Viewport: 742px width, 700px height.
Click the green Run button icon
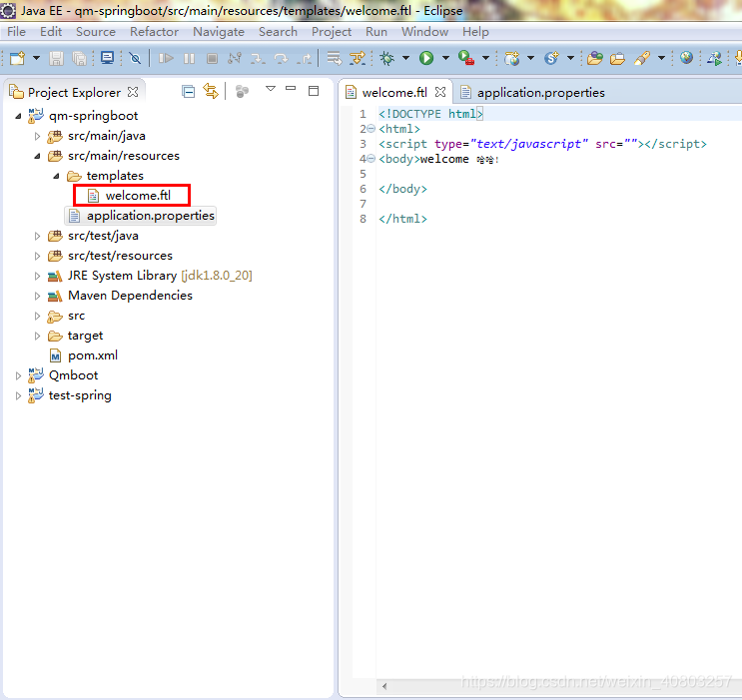tap(426, 58)
